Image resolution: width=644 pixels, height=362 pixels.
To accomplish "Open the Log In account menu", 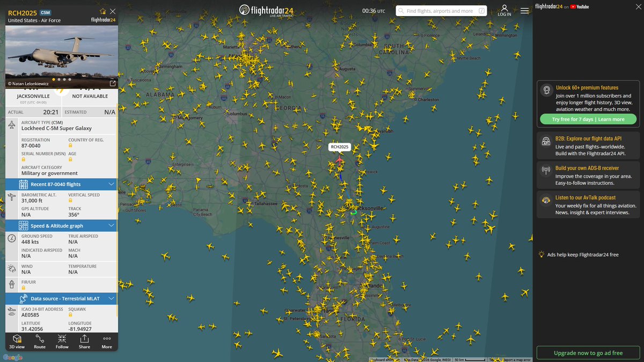I will click(504, 11).
